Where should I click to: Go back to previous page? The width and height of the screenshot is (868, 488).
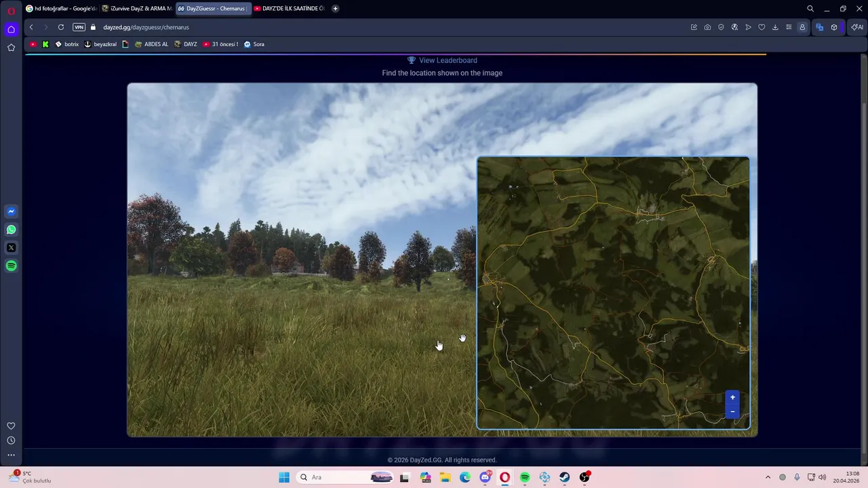pos(31,27)
